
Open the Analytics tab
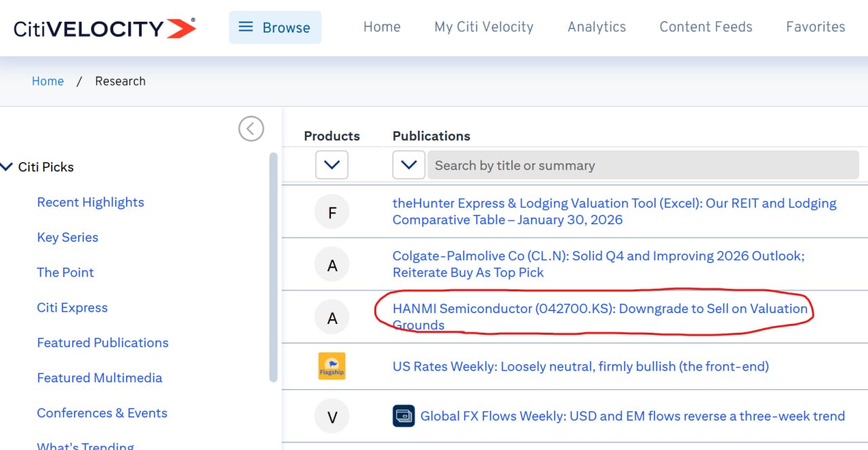(597, 27)
